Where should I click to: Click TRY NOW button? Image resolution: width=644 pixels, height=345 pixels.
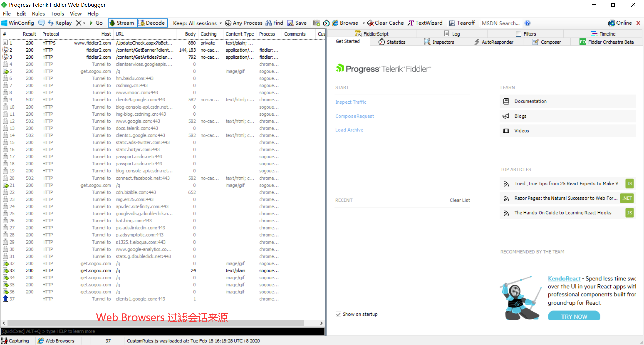click(574, 316)
